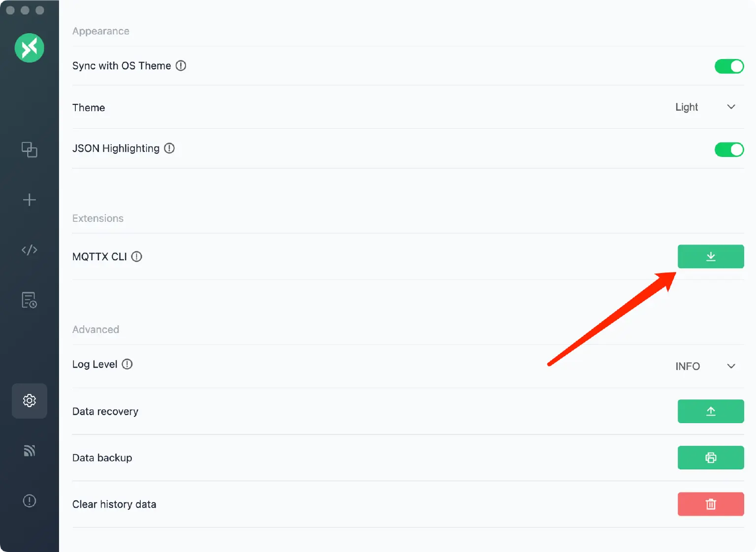Viewport: 756px width, 552px height.
Task: Select the Settings gear icon
Action: click(x=30, y=400)
